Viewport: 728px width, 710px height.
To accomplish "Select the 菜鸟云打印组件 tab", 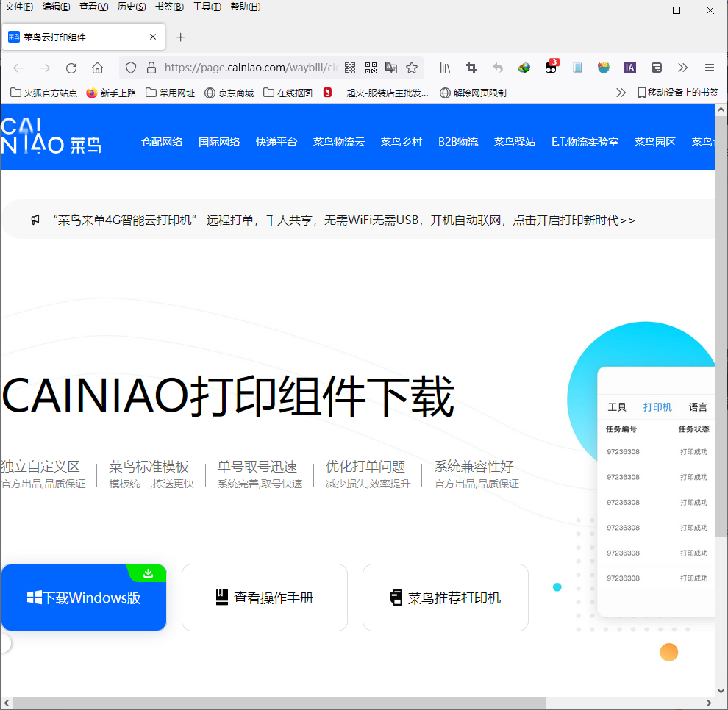I will (84, 37).
